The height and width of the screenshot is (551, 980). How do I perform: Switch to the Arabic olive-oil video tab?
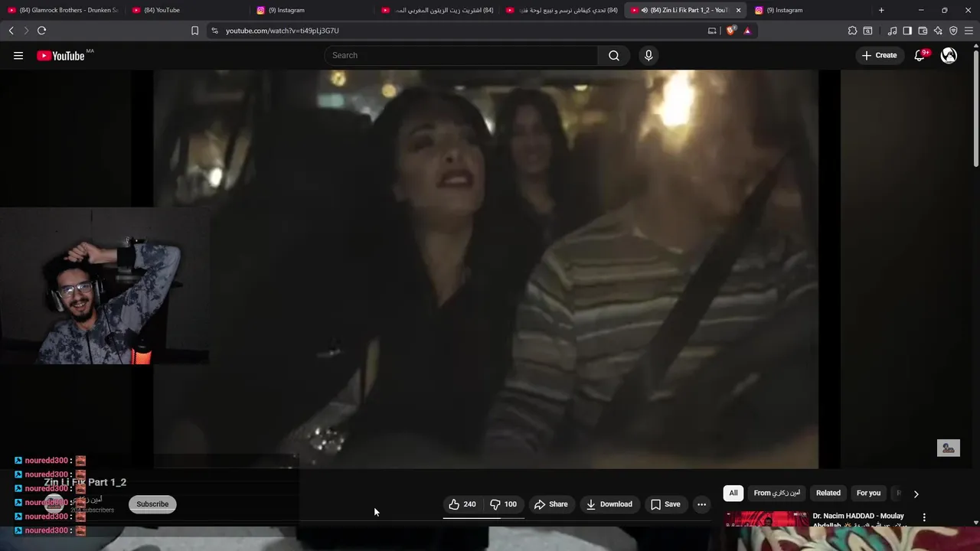(437, 10)
